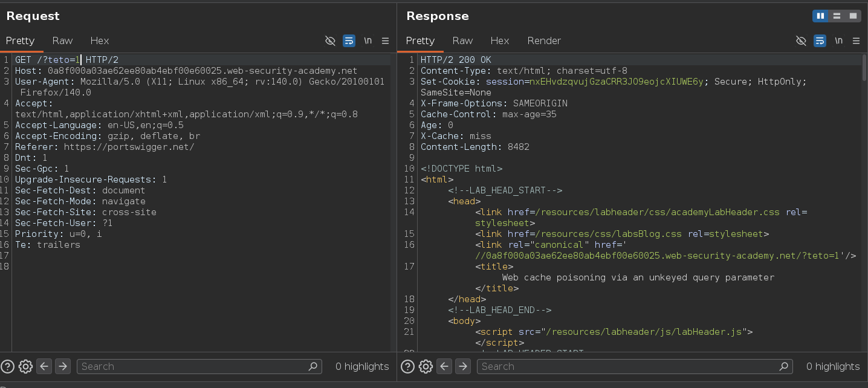Select the Response Pretty tab
The height and width of the screenshot is (388, 868).
[420, 40]
